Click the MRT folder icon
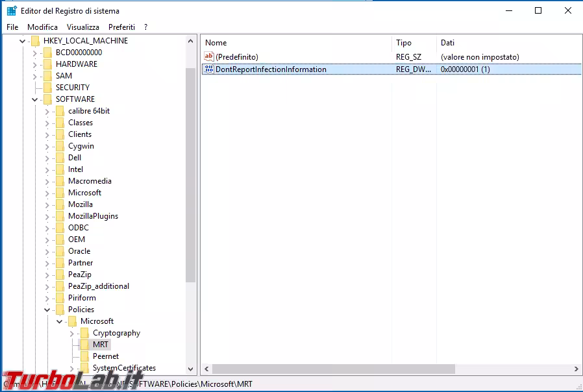The width and height of the screenshot is (583, 392). [84, 345]
